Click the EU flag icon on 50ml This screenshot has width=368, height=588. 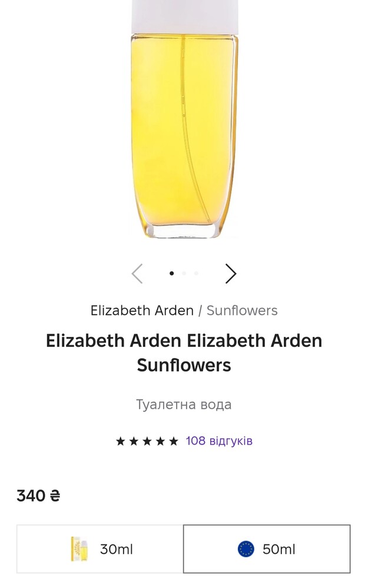coord(246,549)
